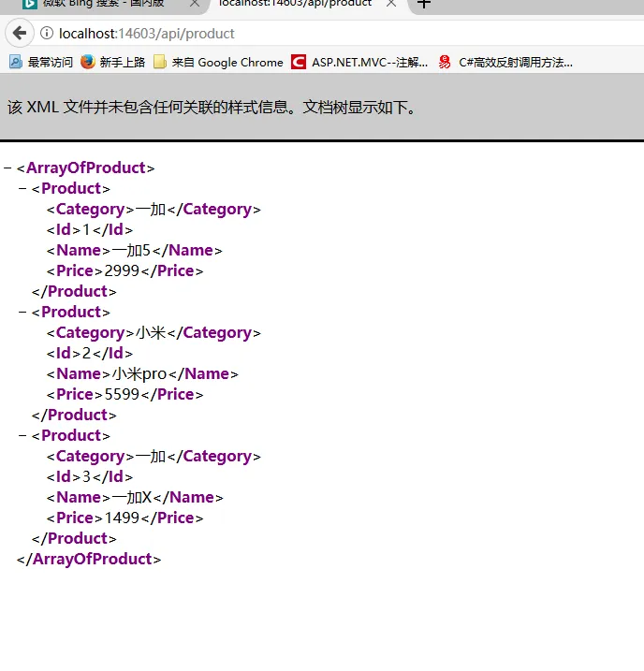This screenshot has height=671, width=644.
Task: Click the browser back arrow button
Action: coord(20,33)
